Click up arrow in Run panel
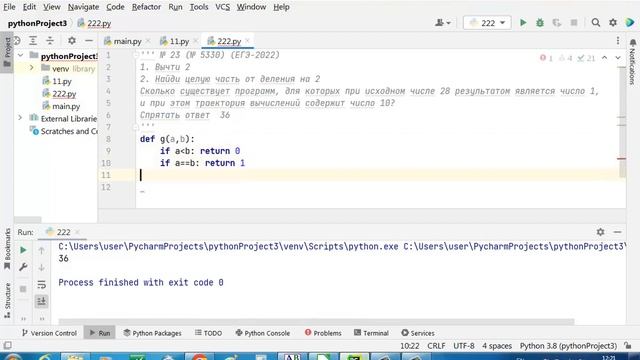640x360 pixels. pyautogui.click(x=41, y=250)
